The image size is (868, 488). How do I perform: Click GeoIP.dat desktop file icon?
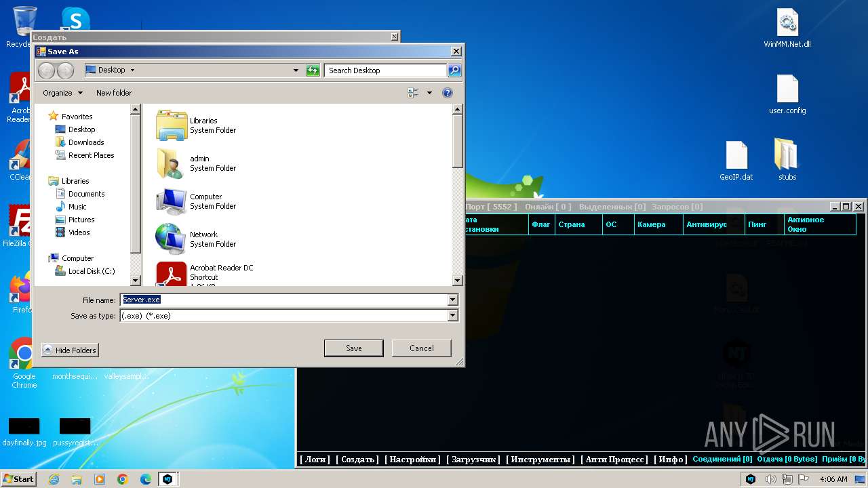pyautogui.click(x=736, y=161)
